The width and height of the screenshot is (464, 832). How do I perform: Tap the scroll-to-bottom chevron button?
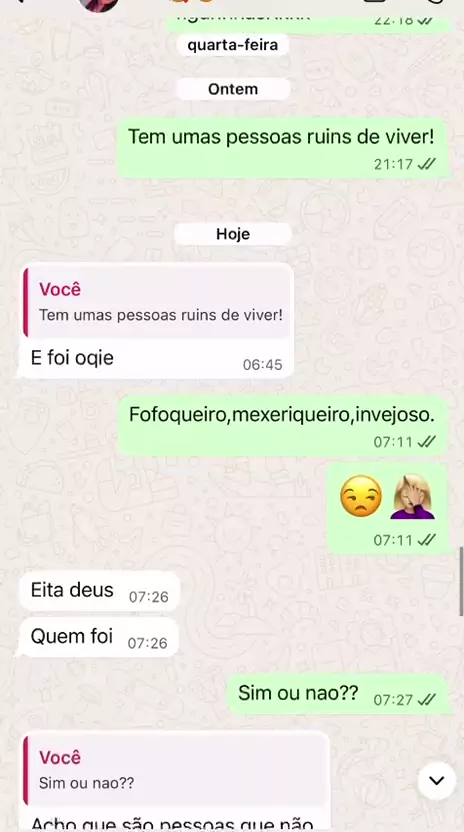click(436, 781)
